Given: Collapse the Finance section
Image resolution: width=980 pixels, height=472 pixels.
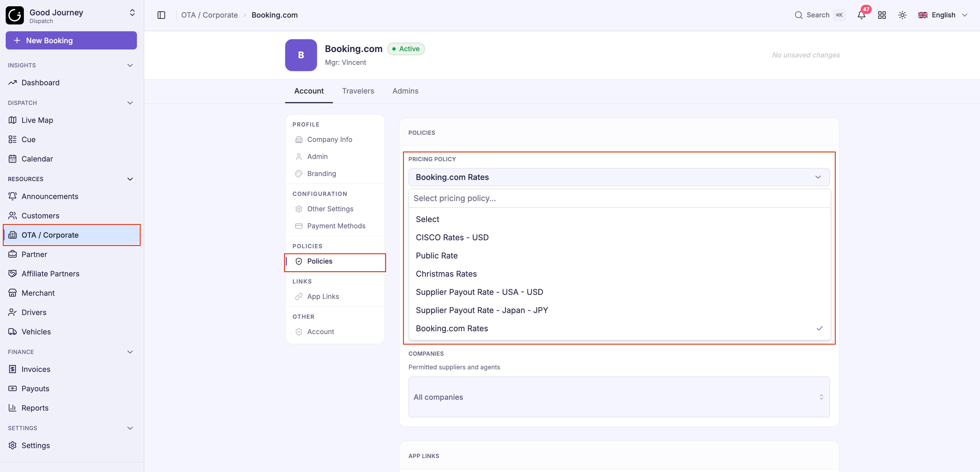Looking at the screenshot, I should click(x=130, y=352).
